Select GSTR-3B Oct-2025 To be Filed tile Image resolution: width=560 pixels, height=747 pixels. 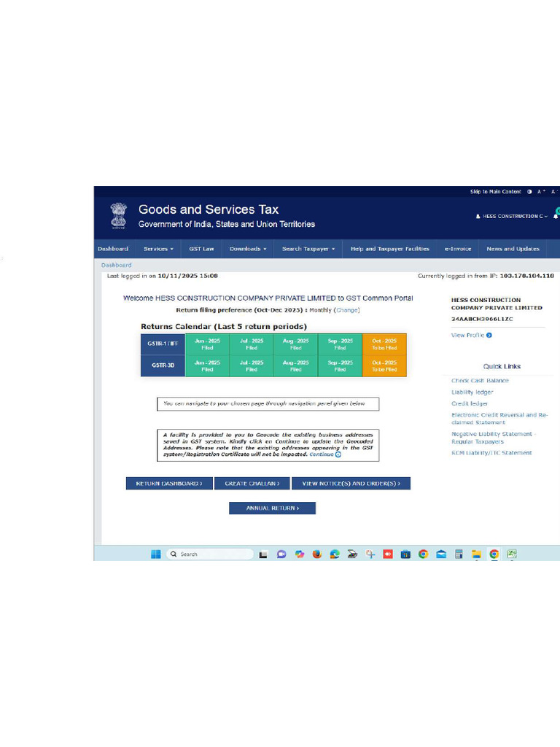click(384, 366)
